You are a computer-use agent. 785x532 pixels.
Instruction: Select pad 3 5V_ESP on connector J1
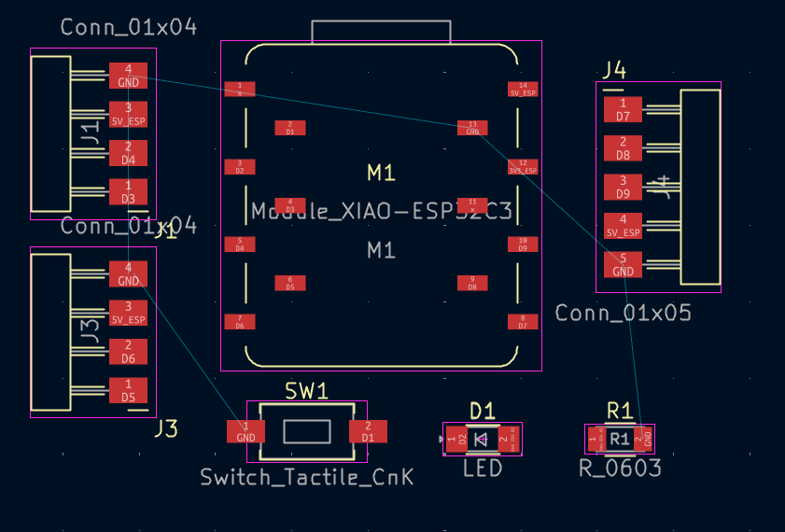tap(128, 115)
